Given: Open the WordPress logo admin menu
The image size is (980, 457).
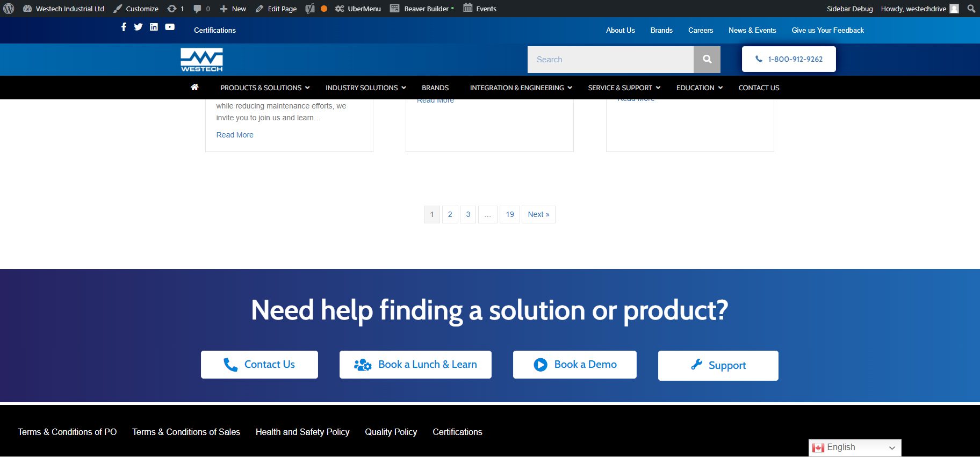Looking at the screenshot, I should coord(9,9).
